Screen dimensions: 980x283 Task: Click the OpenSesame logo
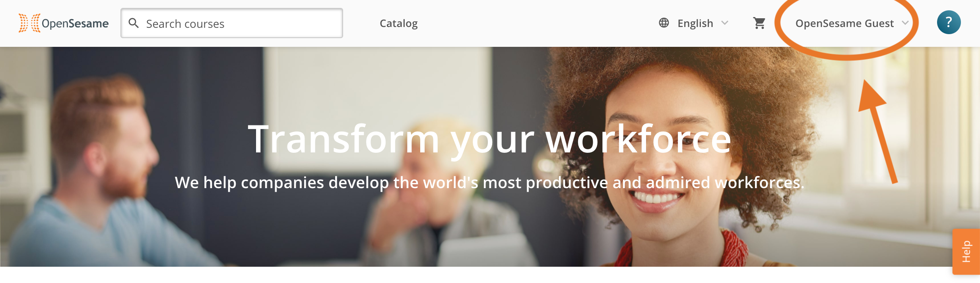(64, 23)
